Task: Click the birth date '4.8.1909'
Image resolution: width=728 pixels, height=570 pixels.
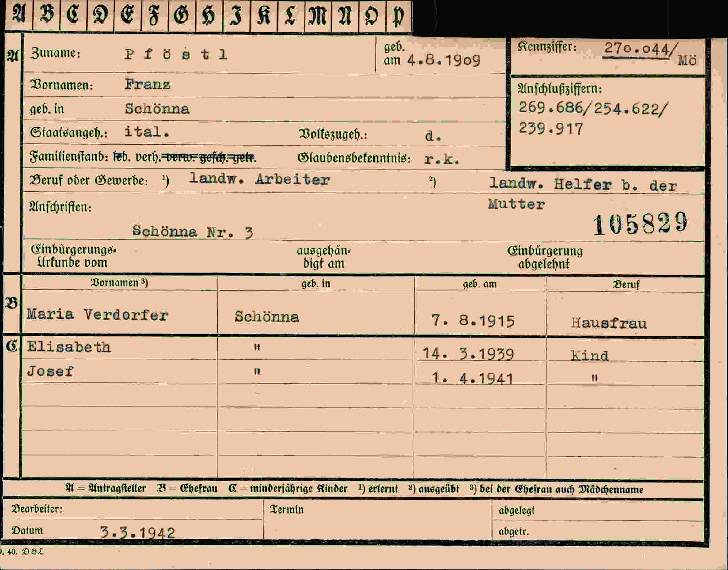Action: tap(444, 60)
